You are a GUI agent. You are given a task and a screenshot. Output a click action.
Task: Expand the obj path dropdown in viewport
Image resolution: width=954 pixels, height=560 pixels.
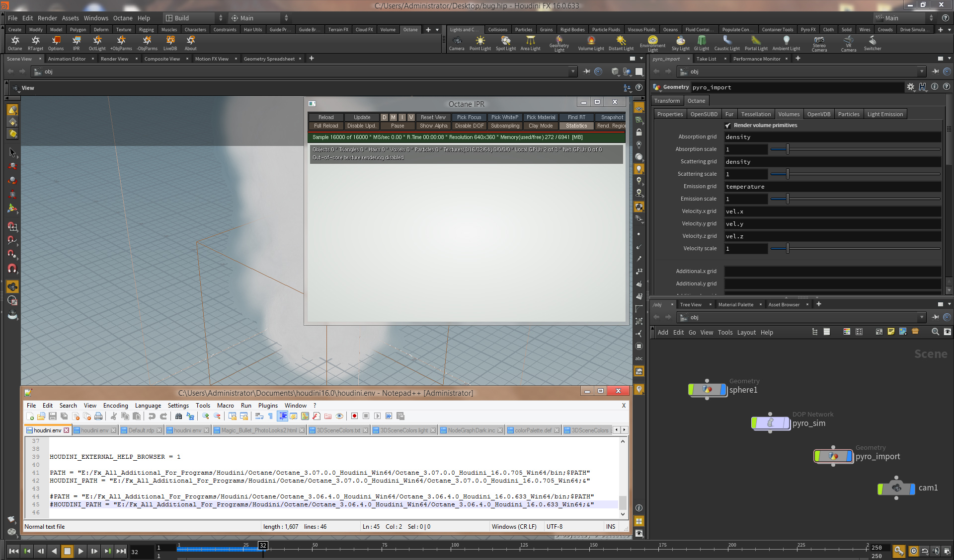click(572, 71)
